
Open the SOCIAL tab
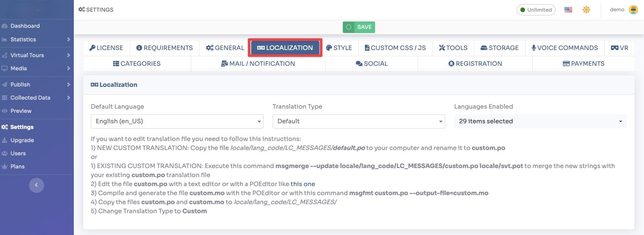372,64
